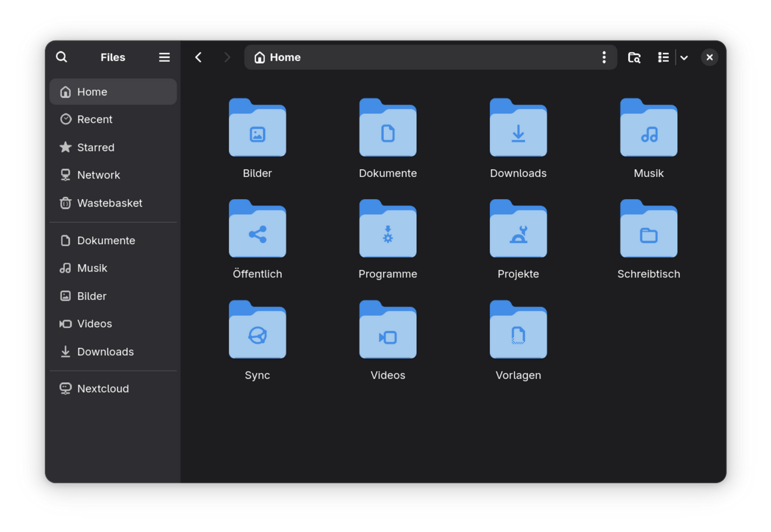Image resolution: width=771 pixels, height=532 pixels.
Task: Click the Home path bar field
Action: click(422, 57)
